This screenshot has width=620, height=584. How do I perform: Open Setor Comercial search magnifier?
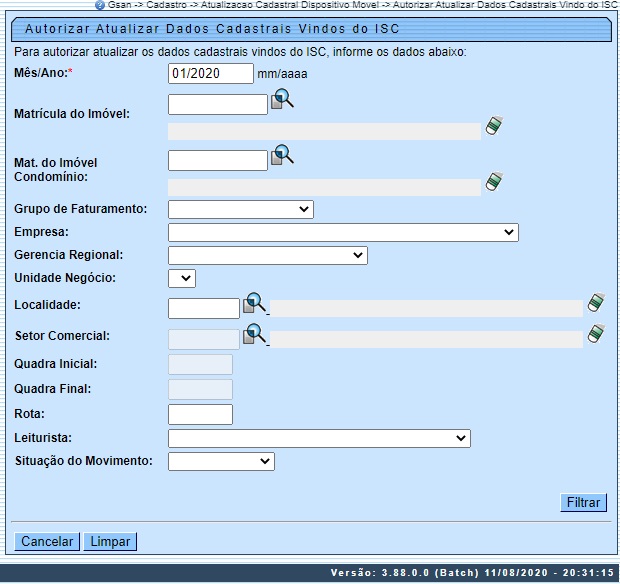click(255, 334)
